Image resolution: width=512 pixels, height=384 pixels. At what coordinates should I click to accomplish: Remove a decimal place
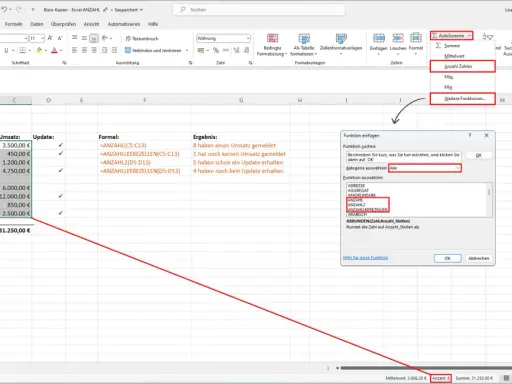click(246, 50)
